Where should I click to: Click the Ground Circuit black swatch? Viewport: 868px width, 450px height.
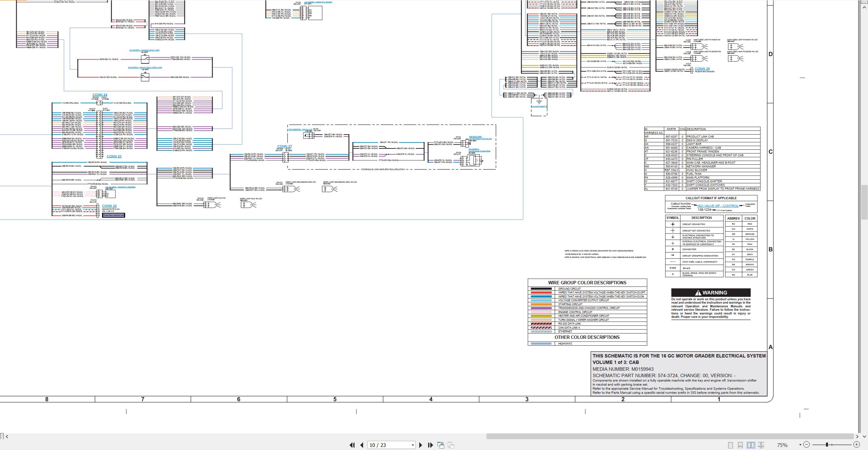tap(541, 289)
